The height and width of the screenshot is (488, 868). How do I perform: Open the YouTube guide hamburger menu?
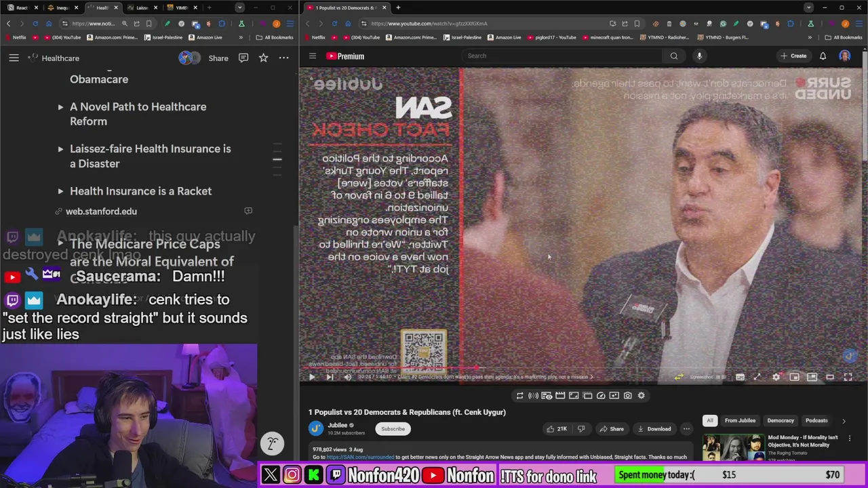click(x=313, y=56)
